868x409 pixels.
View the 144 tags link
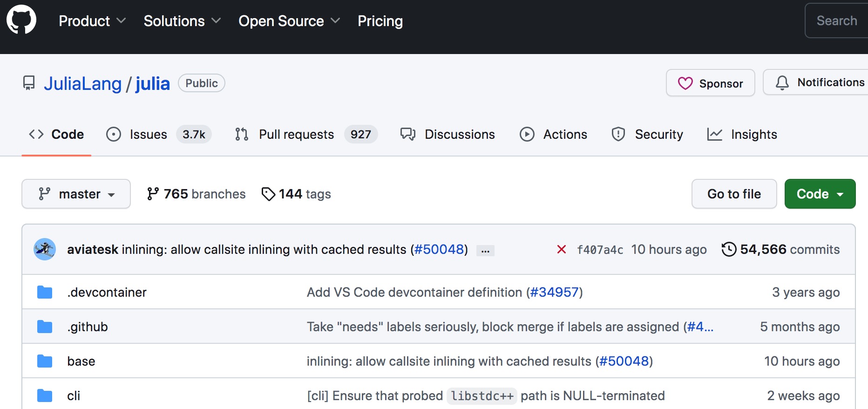pos(296,194)
